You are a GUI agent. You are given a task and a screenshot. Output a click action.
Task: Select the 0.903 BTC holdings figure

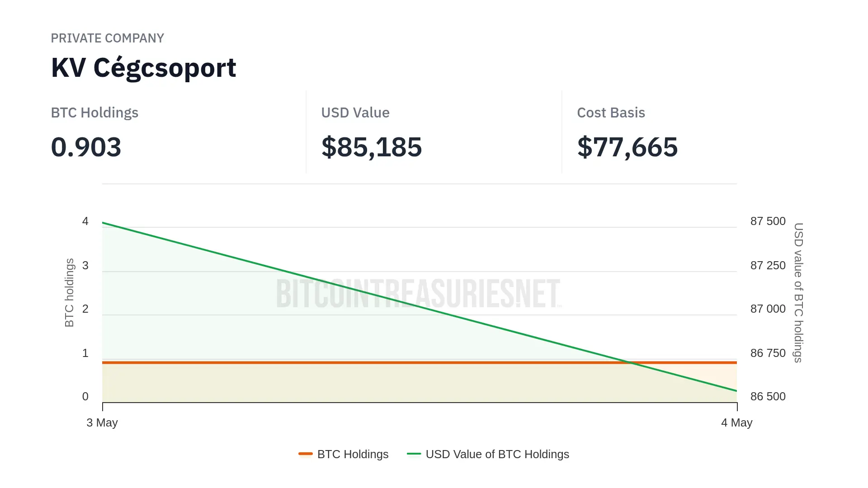pos(86,147)
